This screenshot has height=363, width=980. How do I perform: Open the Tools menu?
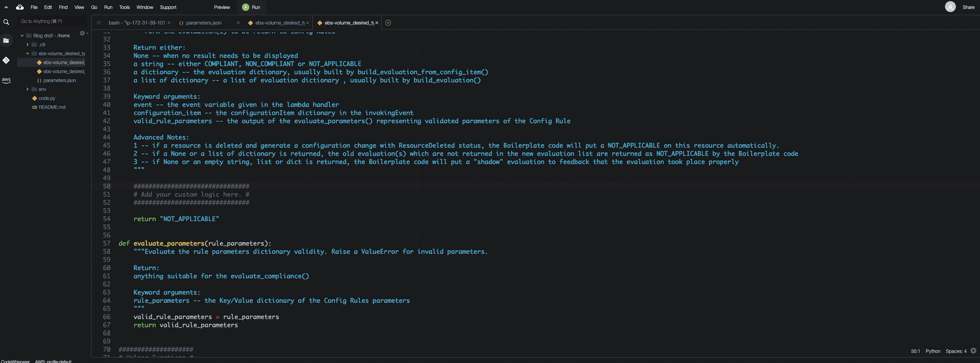[124, 7]
